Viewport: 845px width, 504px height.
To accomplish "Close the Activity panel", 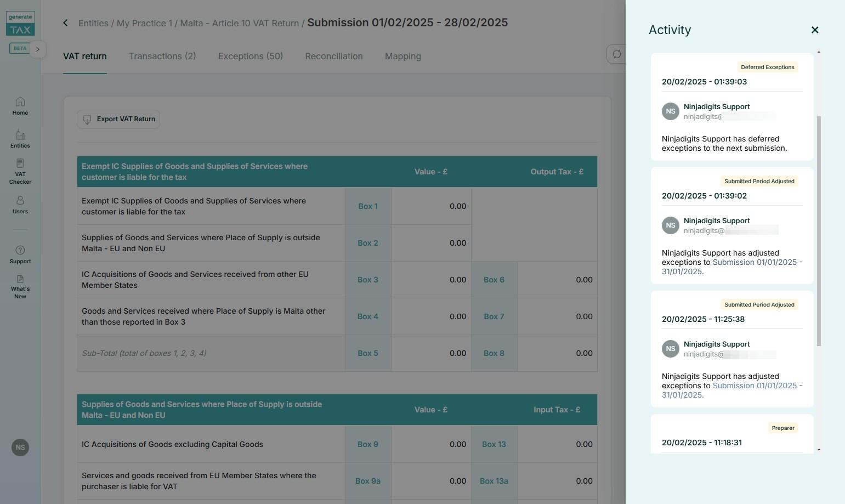I will [814, 30].
